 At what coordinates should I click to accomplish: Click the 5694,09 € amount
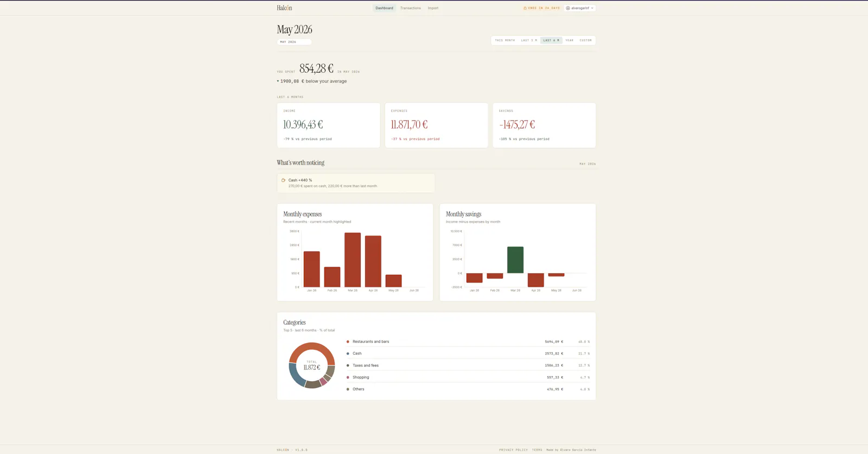[x=554, y=342]
